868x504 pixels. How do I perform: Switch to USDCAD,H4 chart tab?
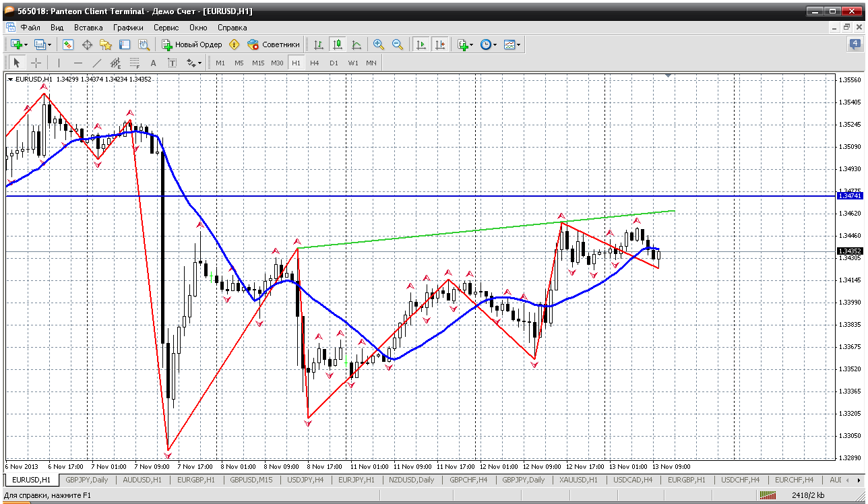pos(632,480)
